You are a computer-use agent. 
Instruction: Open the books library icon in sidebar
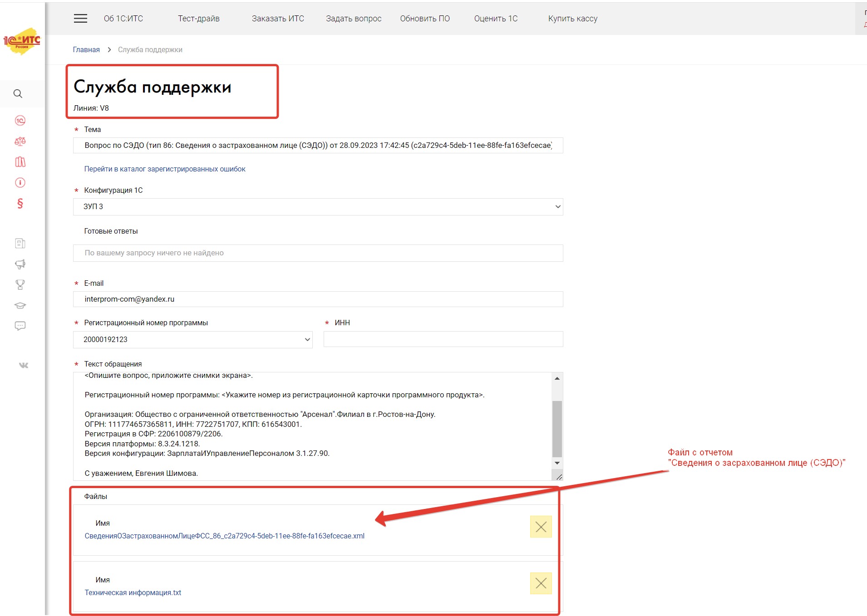20,162
